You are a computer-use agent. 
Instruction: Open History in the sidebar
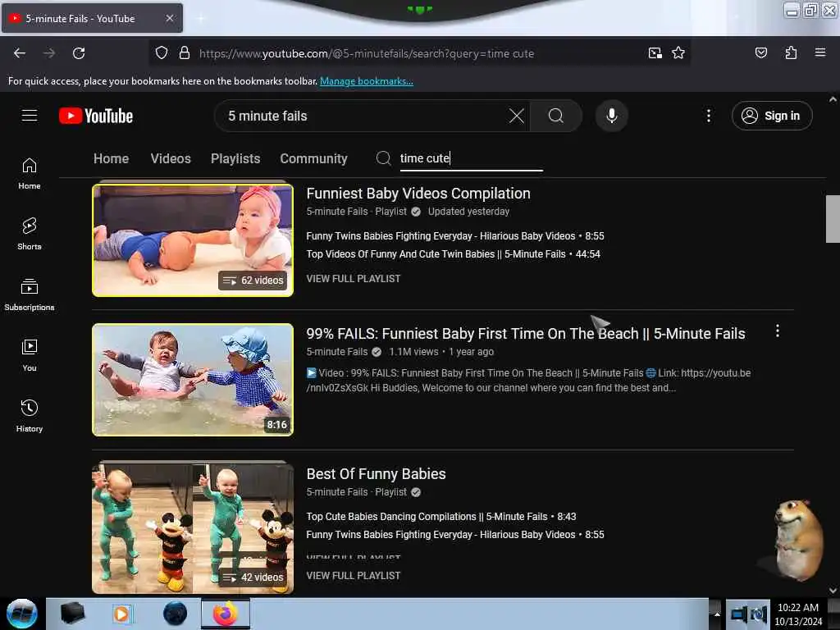[30, 416]
